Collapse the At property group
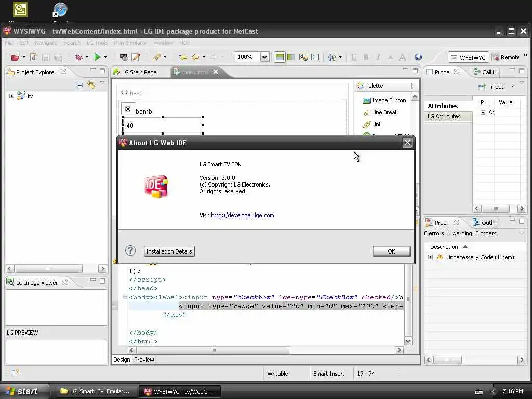 (483, 112)
